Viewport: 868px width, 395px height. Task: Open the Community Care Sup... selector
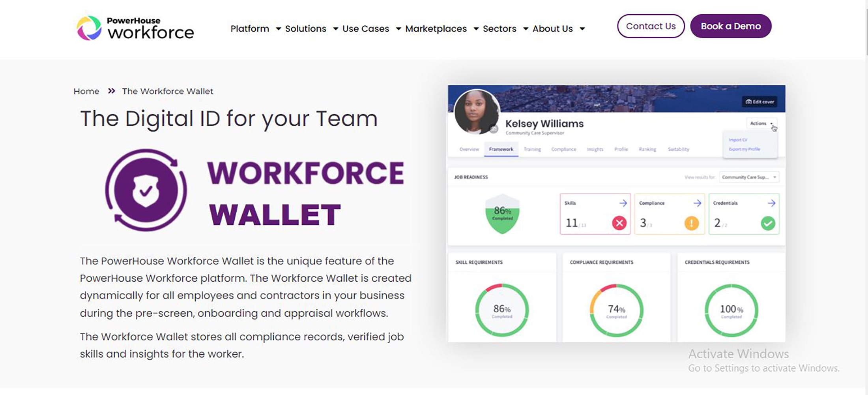(x=748, y=177)
